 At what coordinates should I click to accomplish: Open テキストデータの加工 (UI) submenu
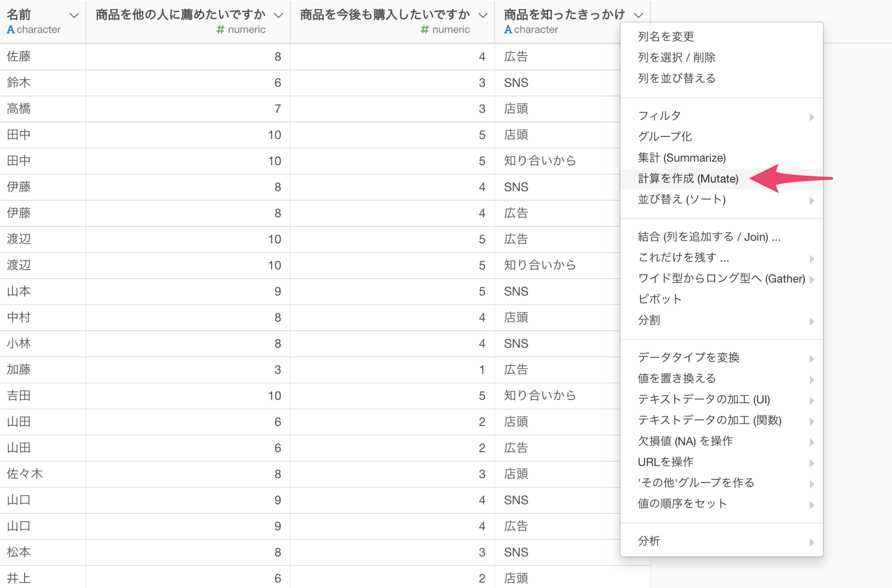(721, 400)
